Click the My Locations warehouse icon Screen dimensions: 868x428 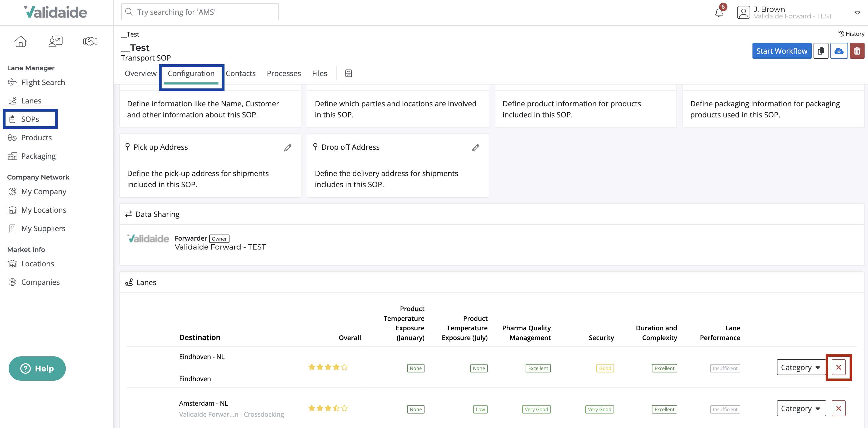pyautogui.click(x=12, y=210)
